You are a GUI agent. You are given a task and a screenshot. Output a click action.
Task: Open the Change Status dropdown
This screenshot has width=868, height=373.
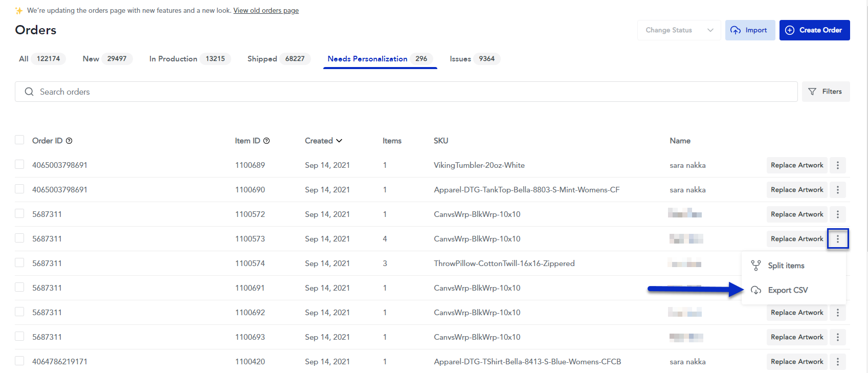point(679,30)
